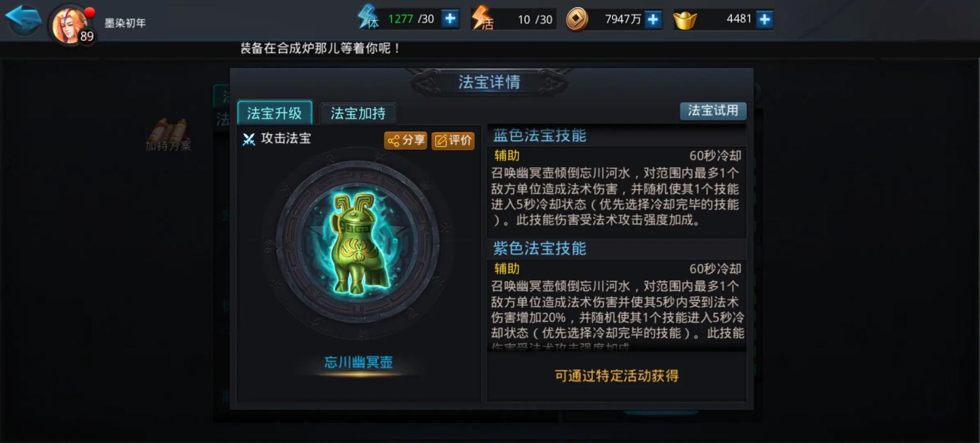Tap the gold ingot currency icon
This screenshot has height=443, width=980.
click(x=685, y=21)
